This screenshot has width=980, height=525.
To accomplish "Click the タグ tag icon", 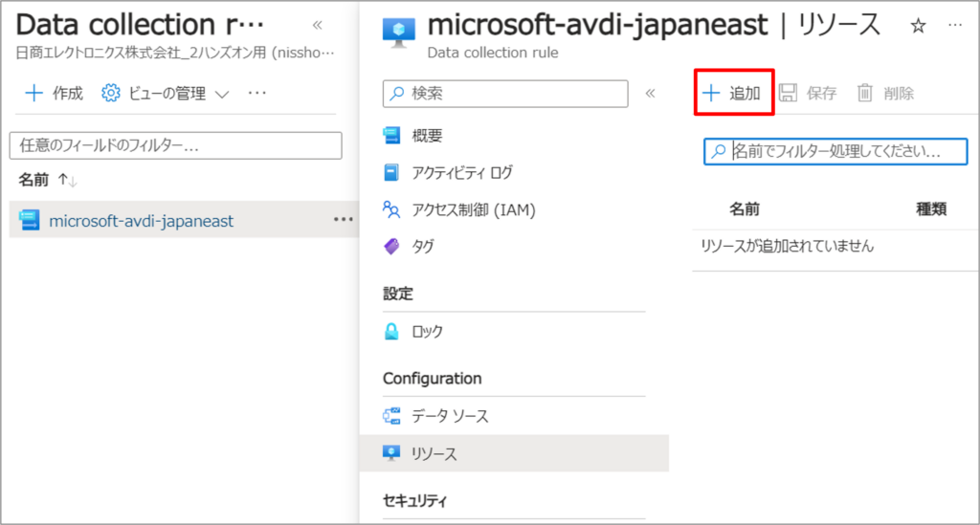I will coord(391,246).
